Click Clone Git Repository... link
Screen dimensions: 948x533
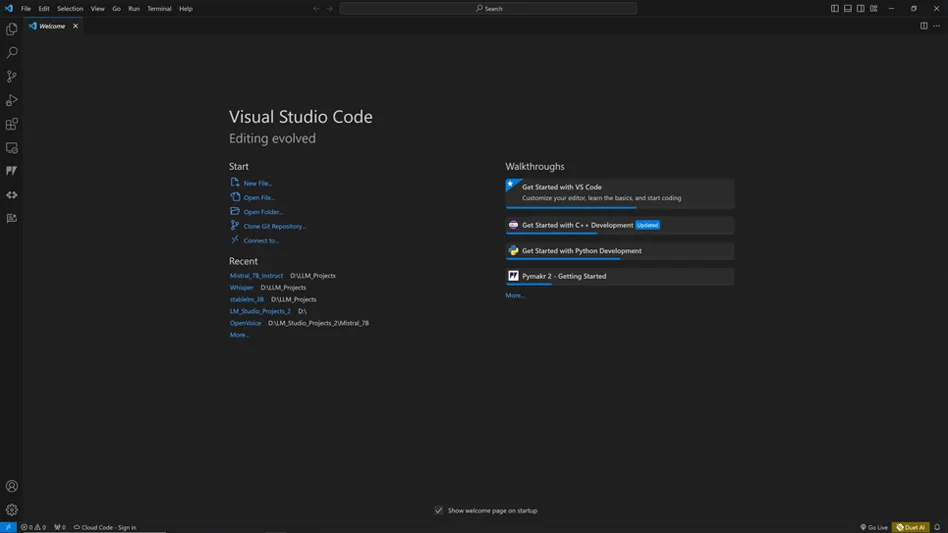pos(274,227)
